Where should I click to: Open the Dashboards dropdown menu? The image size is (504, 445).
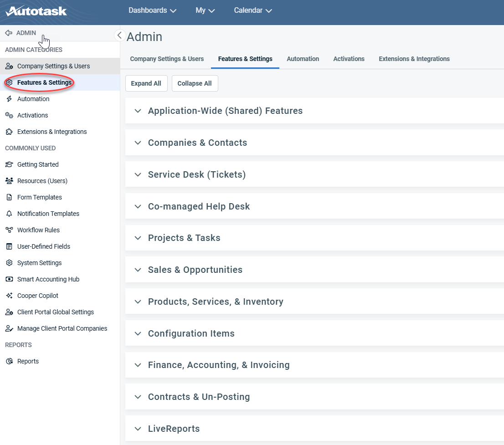point(152,10)
